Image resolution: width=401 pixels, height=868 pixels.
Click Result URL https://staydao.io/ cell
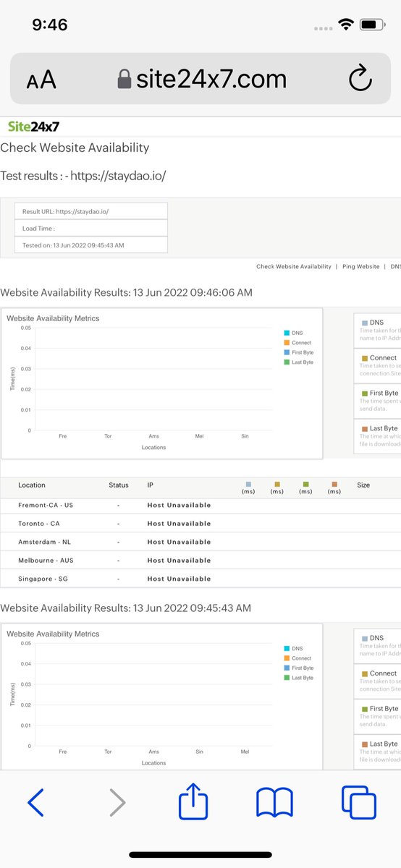click(x=90, y=211)
